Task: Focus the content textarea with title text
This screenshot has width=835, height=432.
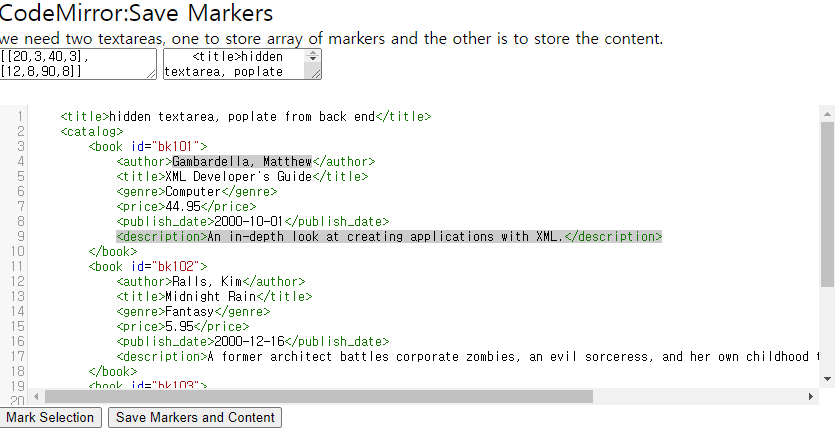Action: (242, 64)
